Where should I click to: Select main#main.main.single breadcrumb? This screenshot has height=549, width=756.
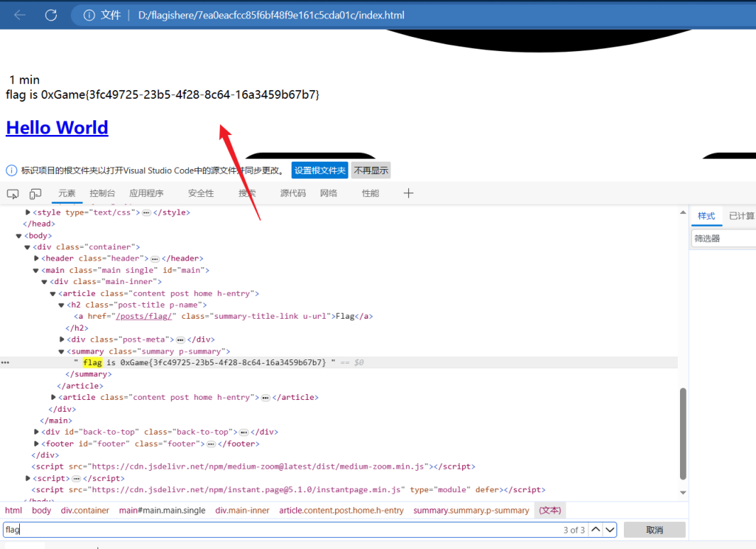click(x=162, y=511)
